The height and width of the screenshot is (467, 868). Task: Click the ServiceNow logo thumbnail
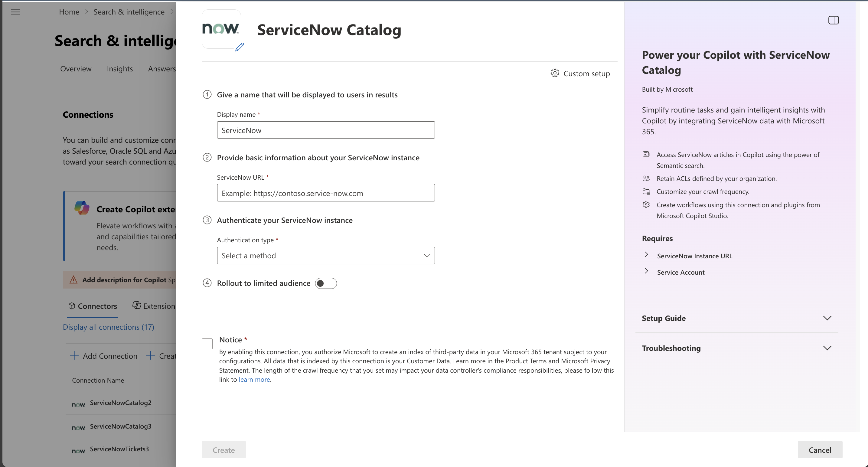tap(221, 29)
